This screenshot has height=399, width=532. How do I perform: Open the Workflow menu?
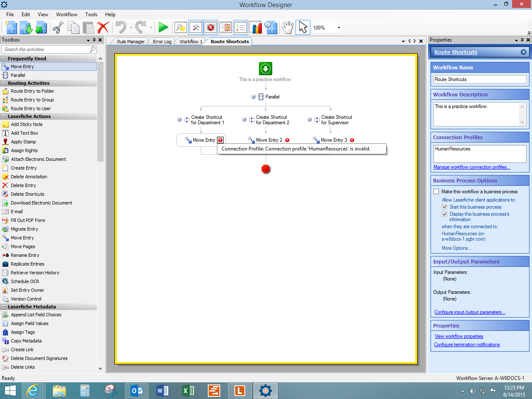66,14
